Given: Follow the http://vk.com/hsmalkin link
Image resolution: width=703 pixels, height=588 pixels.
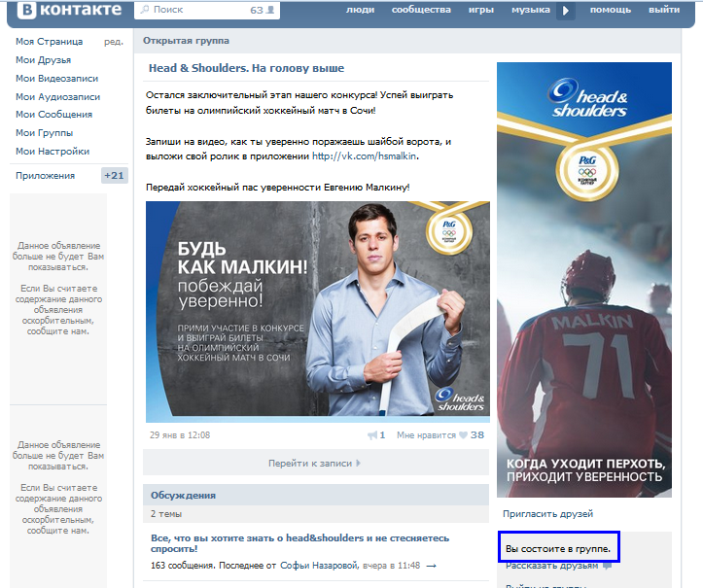Looking at the screenshot, I should click(x=364, y=156).
